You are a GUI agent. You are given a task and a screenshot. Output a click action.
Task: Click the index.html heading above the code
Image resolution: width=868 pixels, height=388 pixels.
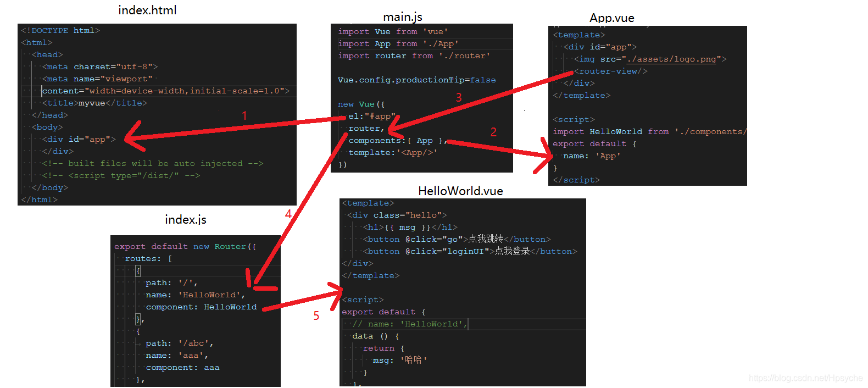click(147, 10)
